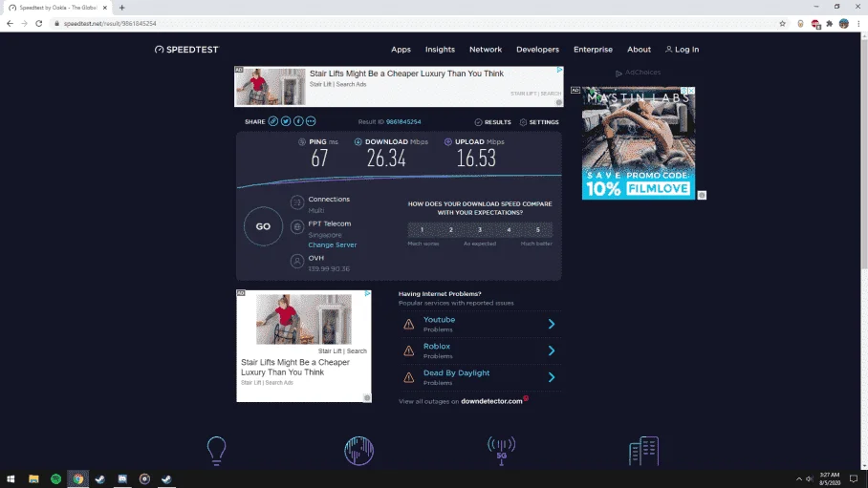Rate download speed as 5

pyautogui.click(x=537, y=229)
